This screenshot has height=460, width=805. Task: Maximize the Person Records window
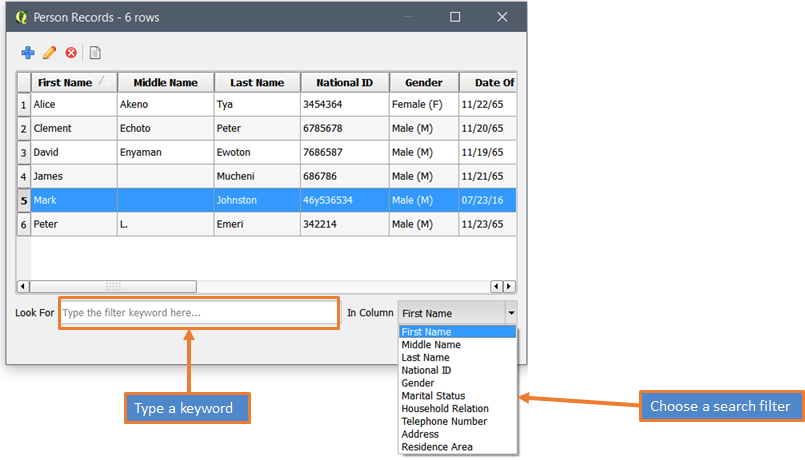455,17
